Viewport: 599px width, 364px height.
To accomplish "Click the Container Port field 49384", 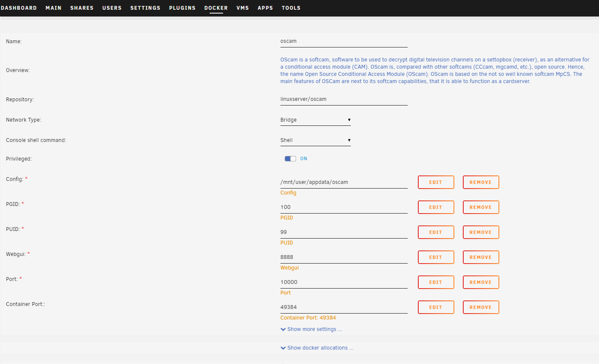I will tap(344, 308).
